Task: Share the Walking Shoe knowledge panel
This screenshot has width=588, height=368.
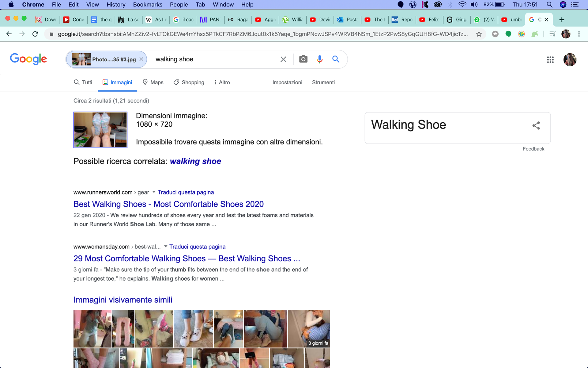Action: click(536, 125)
